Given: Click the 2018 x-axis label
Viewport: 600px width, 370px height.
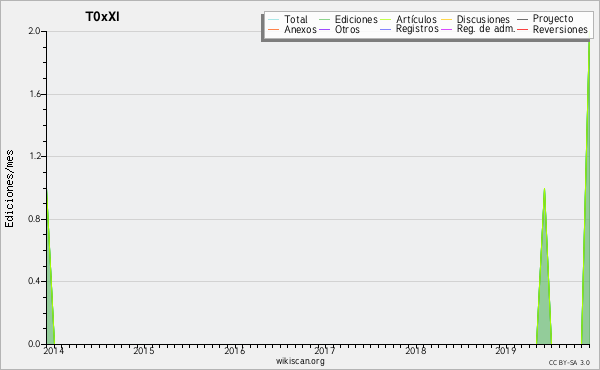Looking at the screenshot, I should [416, 350].
